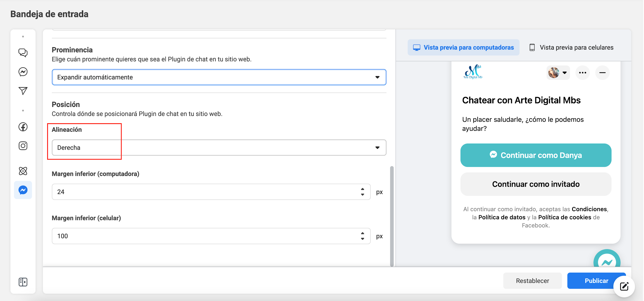Open the Facebook comments sidebar icon
The image size is (644, 301).
tap(23, 127)
